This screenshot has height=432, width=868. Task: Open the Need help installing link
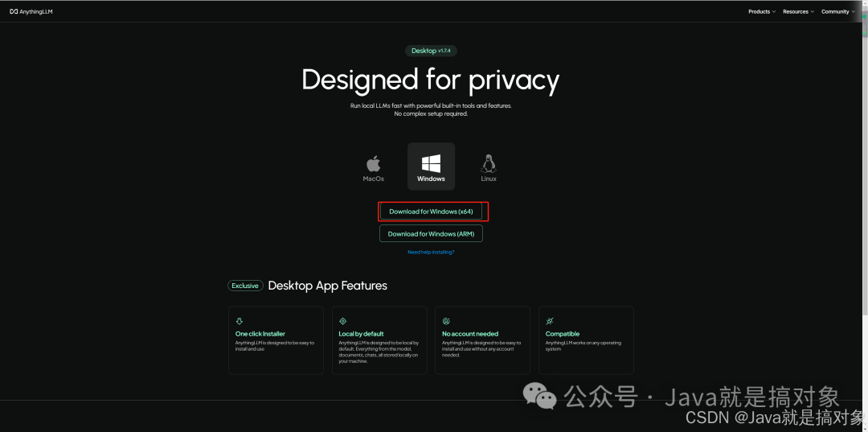(432, 252)
